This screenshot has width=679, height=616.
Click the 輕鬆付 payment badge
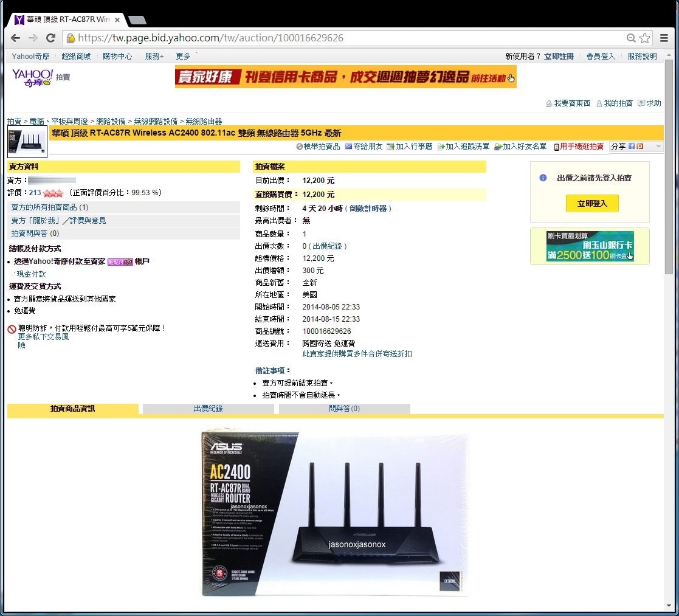(120, 261)
